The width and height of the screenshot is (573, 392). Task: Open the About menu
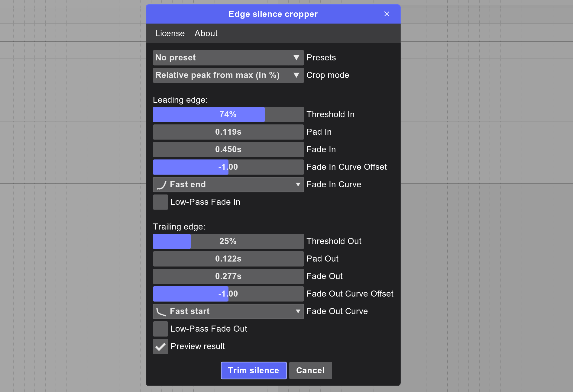pyautogui.click(x=206, y=34)
